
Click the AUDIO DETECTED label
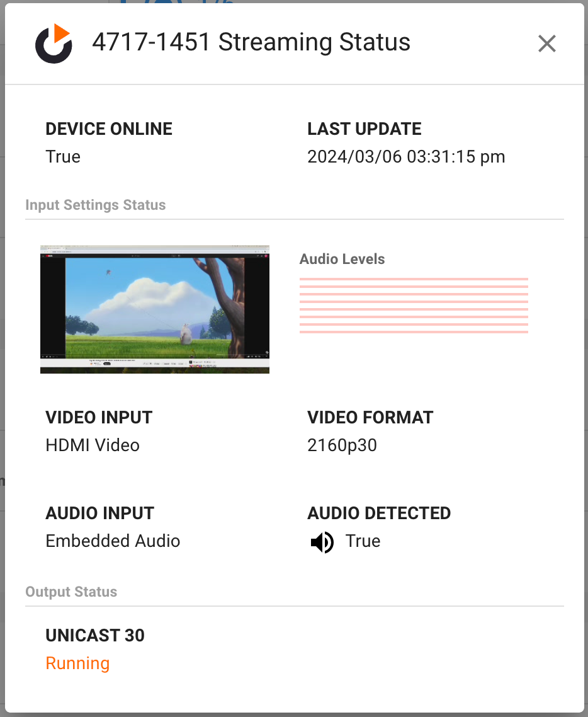pyautogui.click(x=379, y=513)
